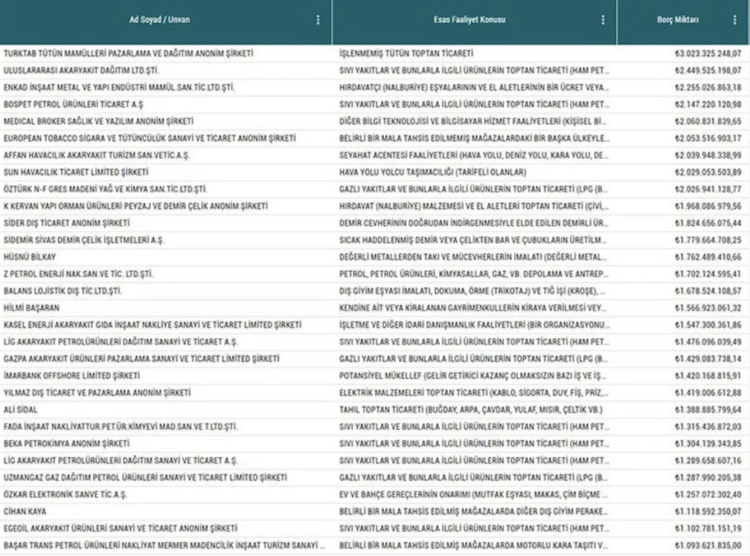Open the Ad Soyad / Unvan column menu

pyautogui.click(x=318, y=20)
